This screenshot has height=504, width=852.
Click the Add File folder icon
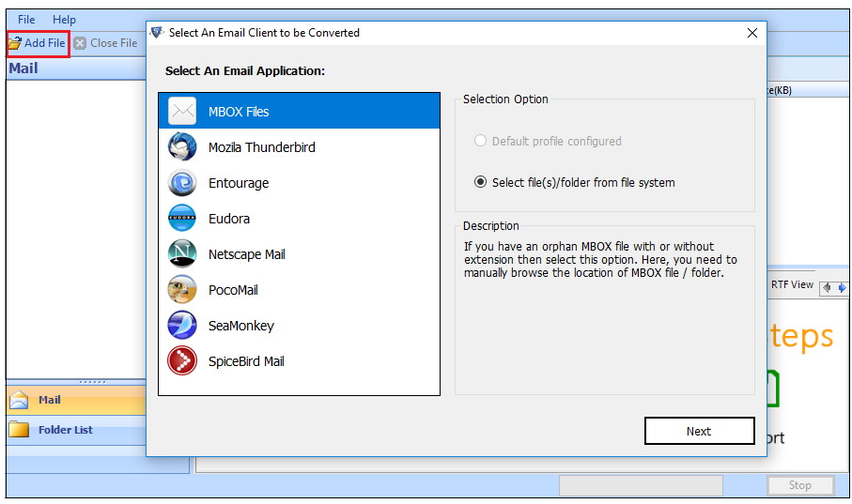(x=15, y=43)
